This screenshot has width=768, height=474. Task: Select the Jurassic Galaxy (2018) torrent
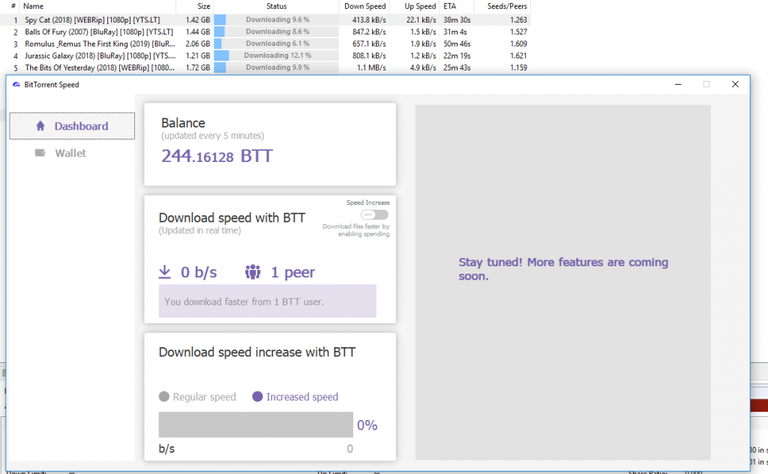tap(265, 56)
